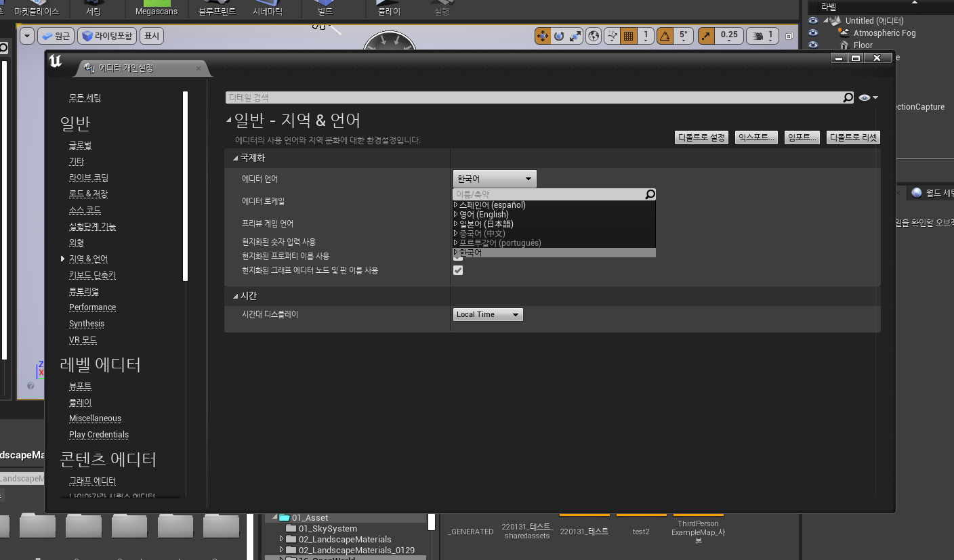Click the viewport maximize/restore icon
Viewport: 954px width, 560px height.
click(x=789, y=36)
